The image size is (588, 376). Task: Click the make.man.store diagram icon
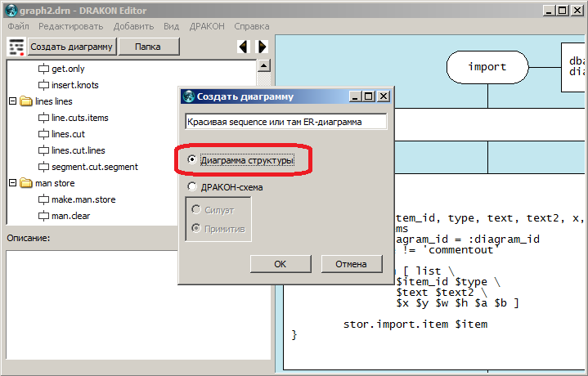[43, 200]
